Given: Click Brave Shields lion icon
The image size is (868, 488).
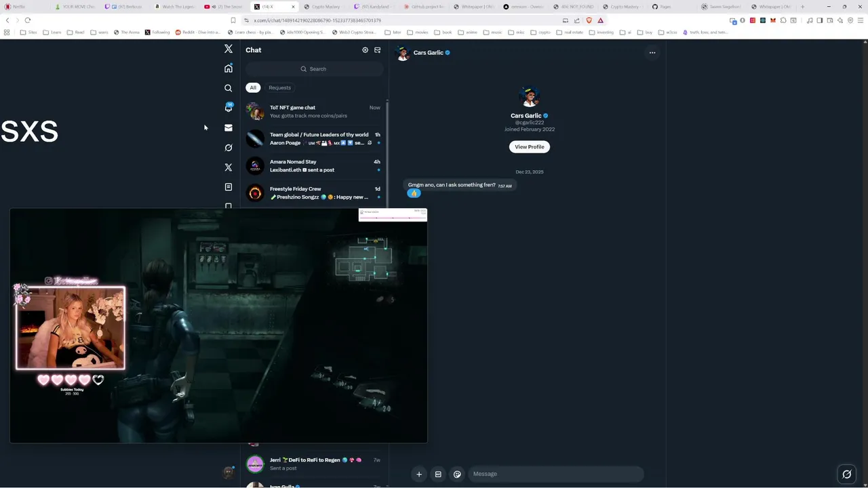Looking at the screenshot, I should point(589,20).
